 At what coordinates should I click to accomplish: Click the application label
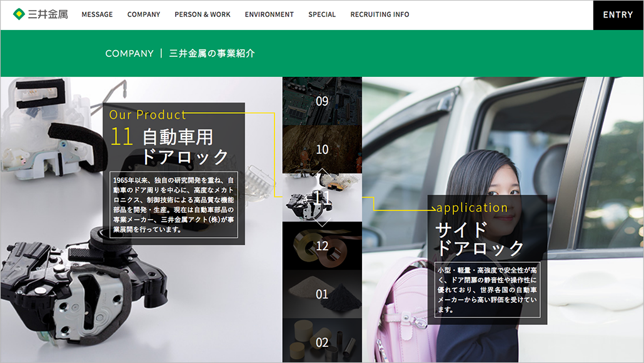[x=472, y=208]
